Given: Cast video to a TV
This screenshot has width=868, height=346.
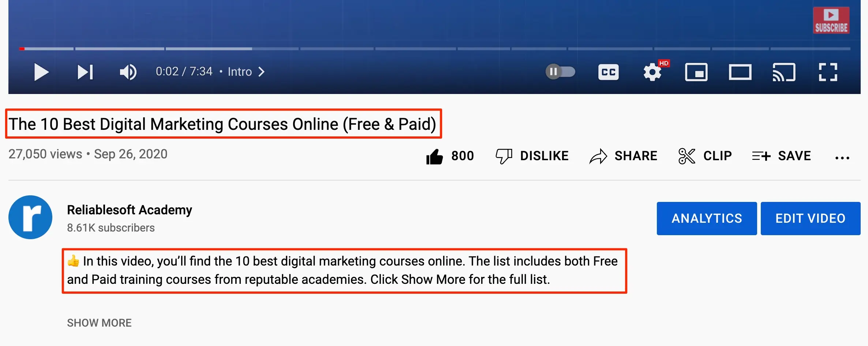Looking at the screenshot, I should (x=784, y=72).
